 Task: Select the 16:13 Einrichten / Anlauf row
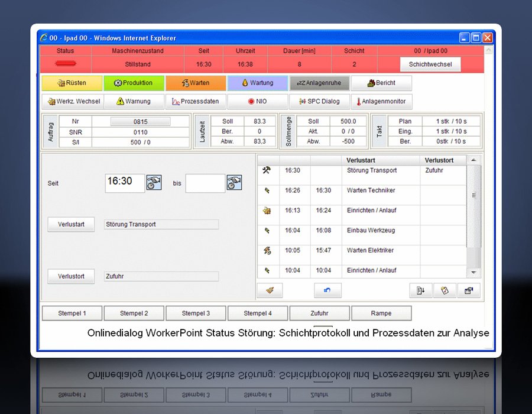pyautogui.click(x=362, y=215)
